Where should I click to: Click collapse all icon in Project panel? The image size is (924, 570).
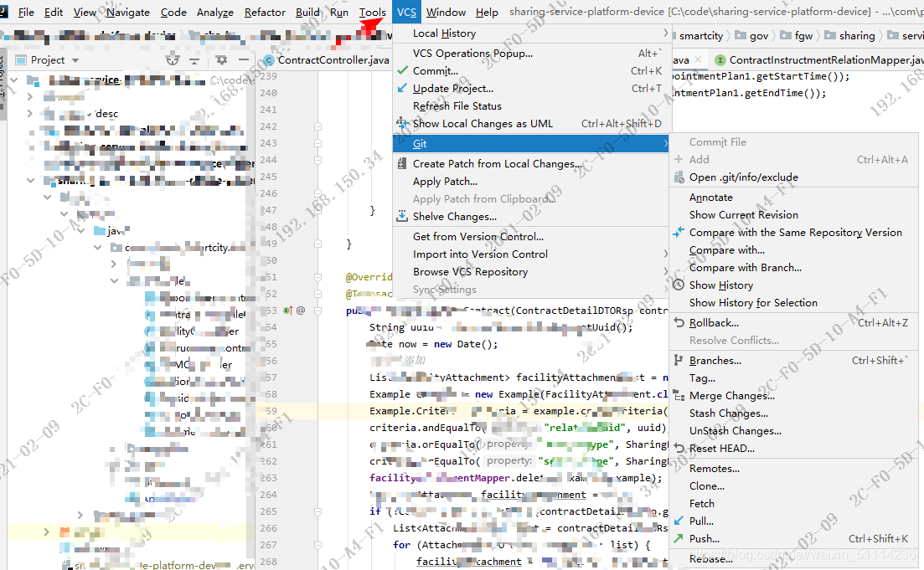tap(194, 60)
